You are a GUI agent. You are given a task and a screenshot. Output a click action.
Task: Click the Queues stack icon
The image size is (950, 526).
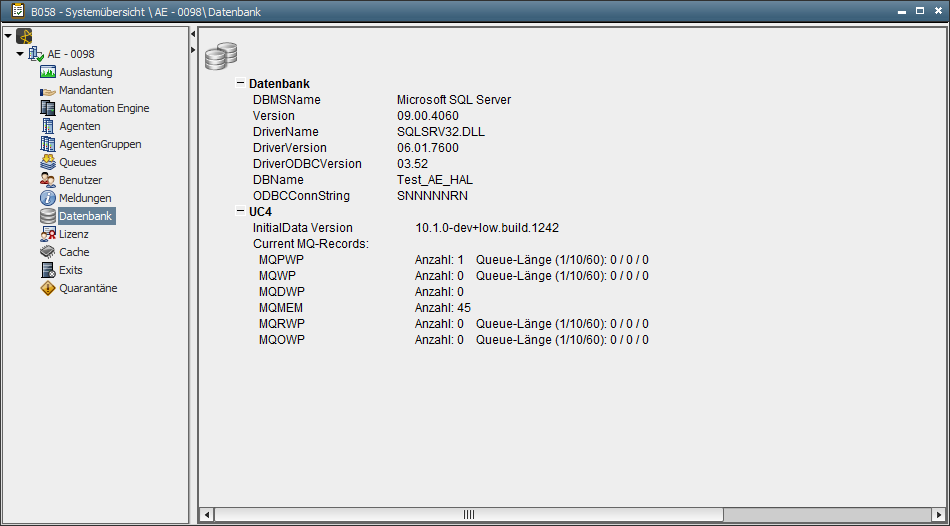[48, 162]
